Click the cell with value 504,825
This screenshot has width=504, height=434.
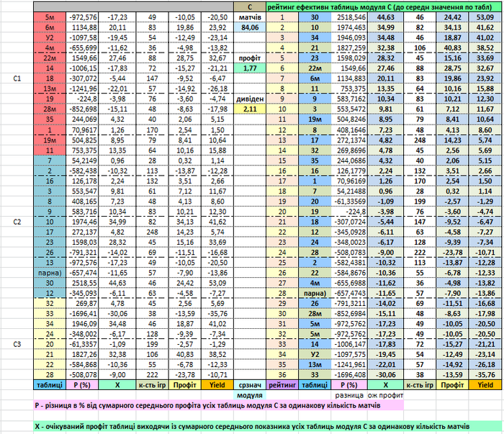(82, 140)
